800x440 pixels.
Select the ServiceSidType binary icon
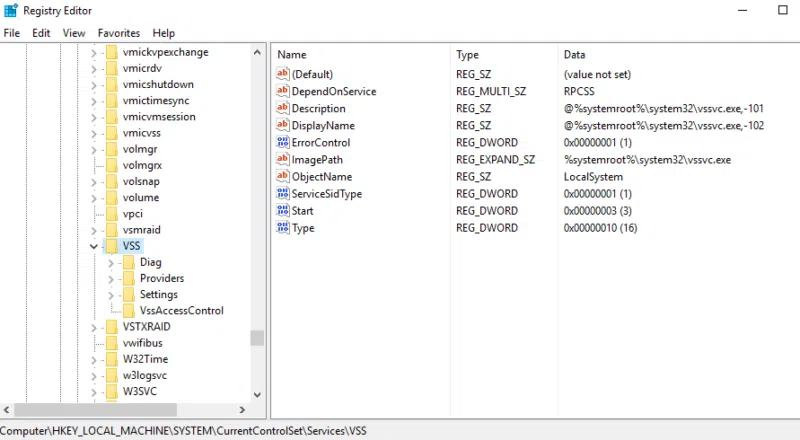pyautogui.click(x=283, y=193)
